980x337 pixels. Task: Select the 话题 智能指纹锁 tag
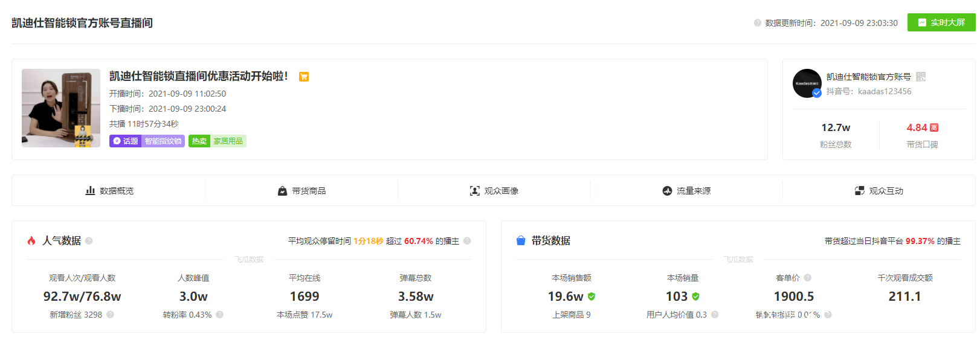147,141
